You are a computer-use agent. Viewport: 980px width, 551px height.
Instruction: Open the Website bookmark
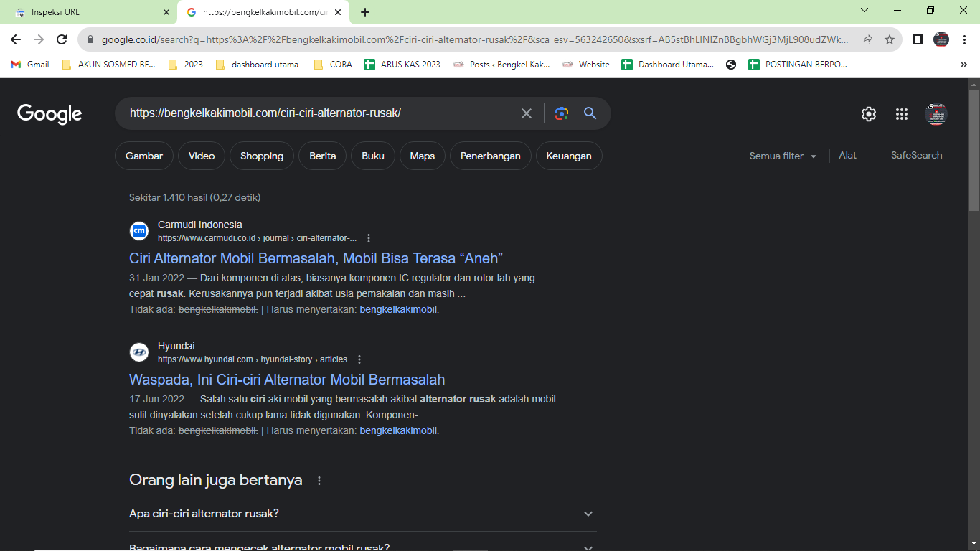pos(585,65)
